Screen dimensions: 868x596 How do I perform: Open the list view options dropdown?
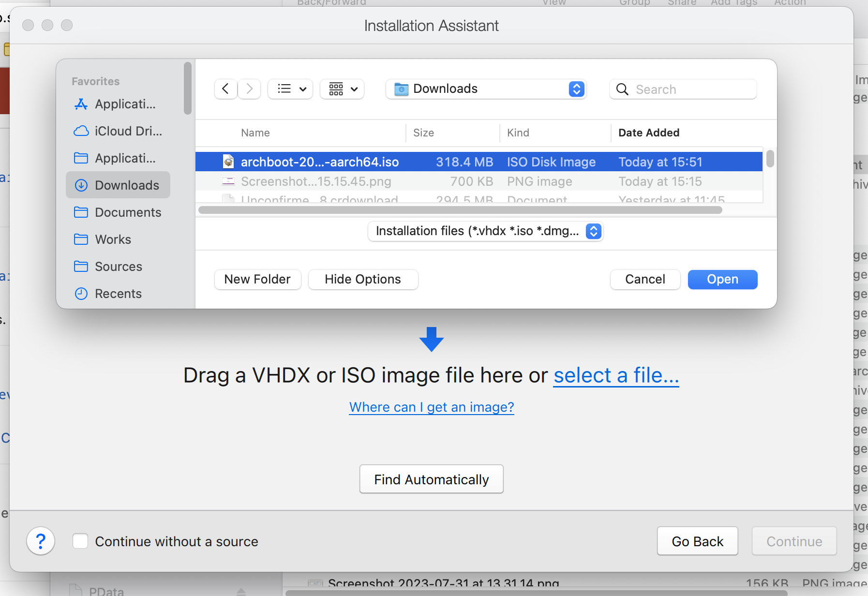[291, 89]
